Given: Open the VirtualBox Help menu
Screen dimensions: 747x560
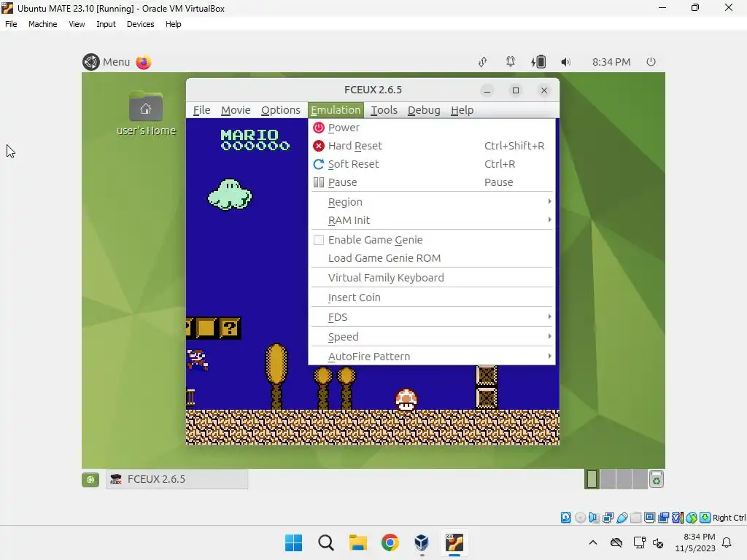Looking at the screenshot, I should (174, 24).
